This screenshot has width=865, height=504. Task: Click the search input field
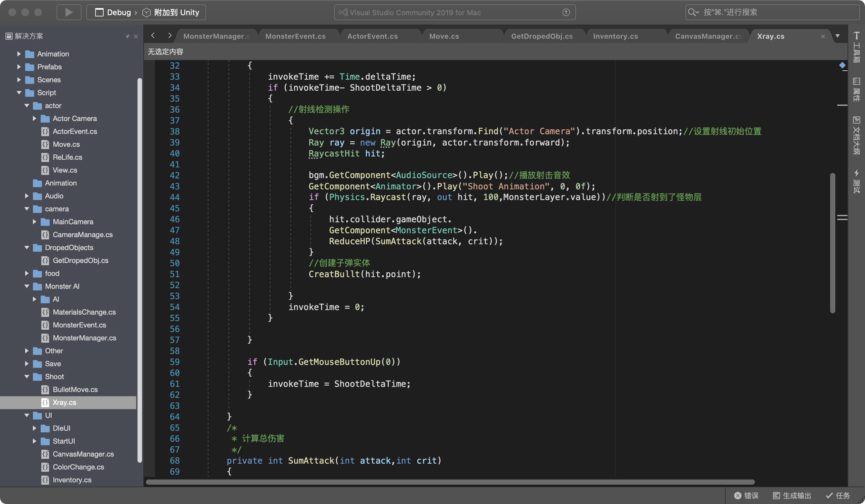[772, 12]
